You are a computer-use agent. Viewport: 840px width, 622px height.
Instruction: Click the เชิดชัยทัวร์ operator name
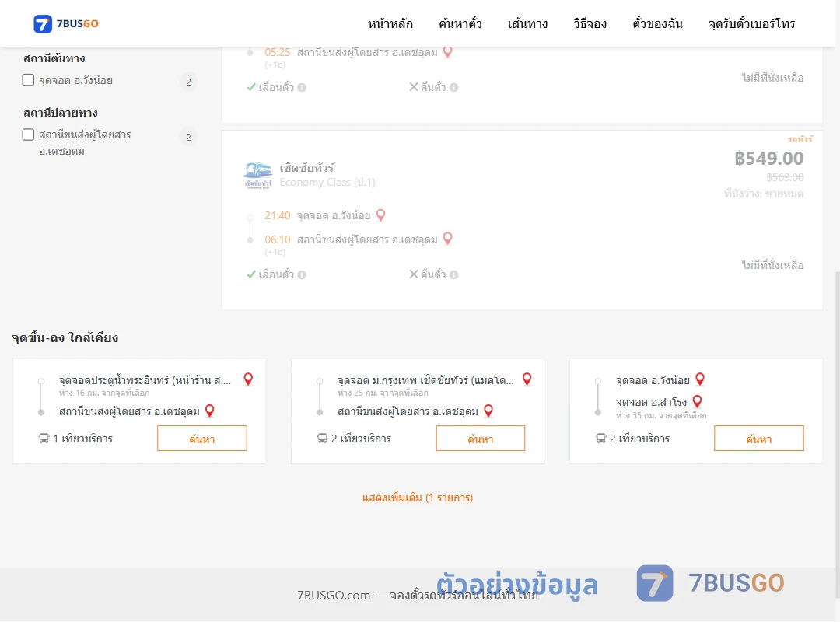(307, 168)
